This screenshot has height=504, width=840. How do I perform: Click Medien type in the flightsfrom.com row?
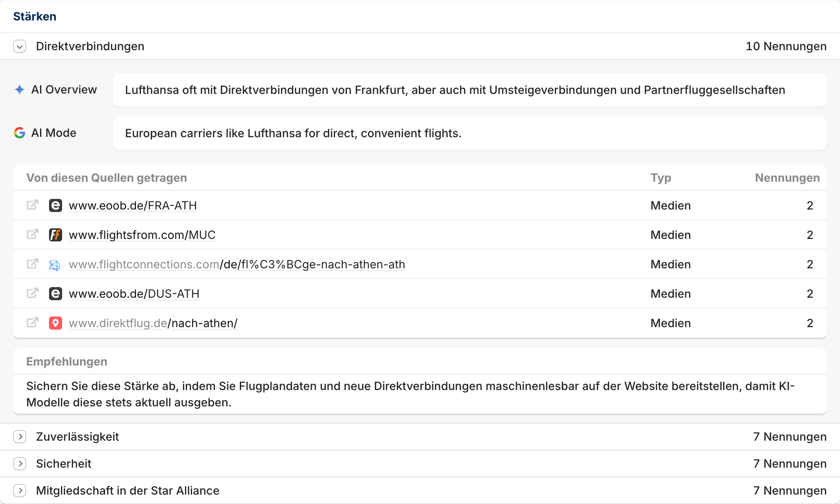(x=671, y=235)
